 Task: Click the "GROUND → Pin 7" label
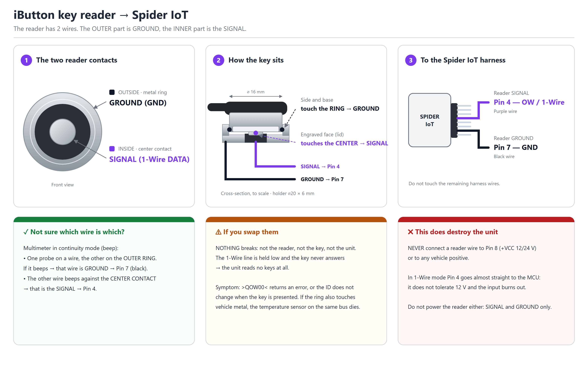click(322, 179)
